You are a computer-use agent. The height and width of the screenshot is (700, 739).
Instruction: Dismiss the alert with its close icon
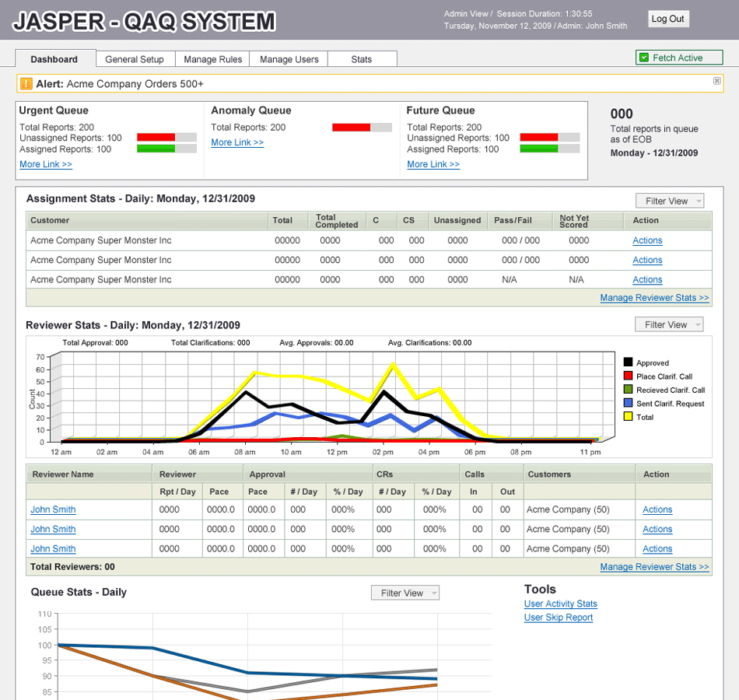click(x=716, y=81)
